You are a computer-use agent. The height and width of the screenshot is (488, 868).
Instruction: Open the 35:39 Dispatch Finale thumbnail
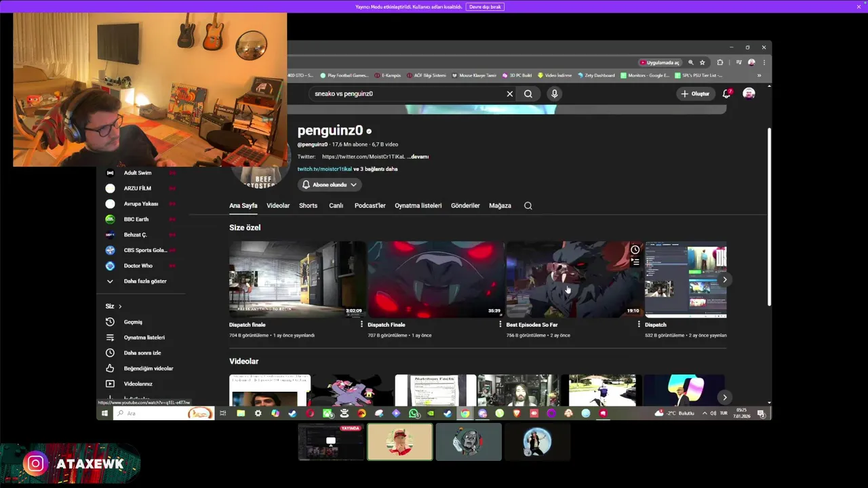435,279
